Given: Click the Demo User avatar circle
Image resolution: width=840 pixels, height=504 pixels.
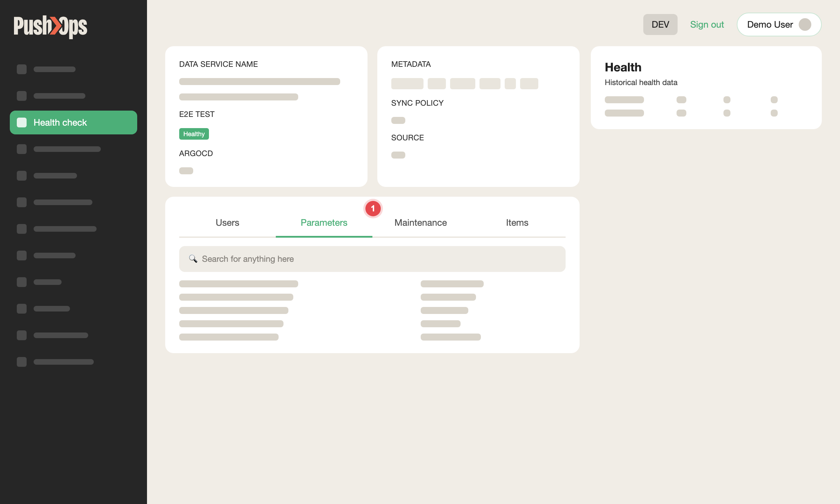Looking at the screenshot, I should click(805, 24).
